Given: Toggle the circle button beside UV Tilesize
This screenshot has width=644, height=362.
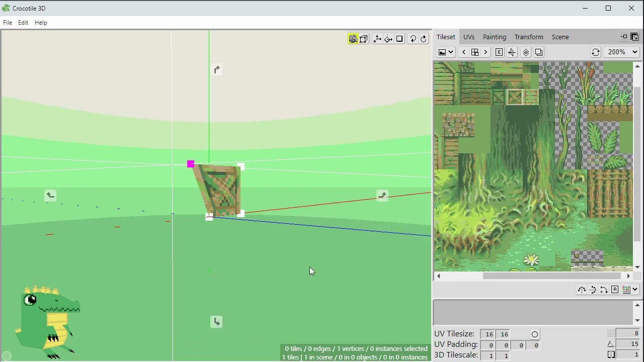Looking at the screenshot, I should click(535, 334).
